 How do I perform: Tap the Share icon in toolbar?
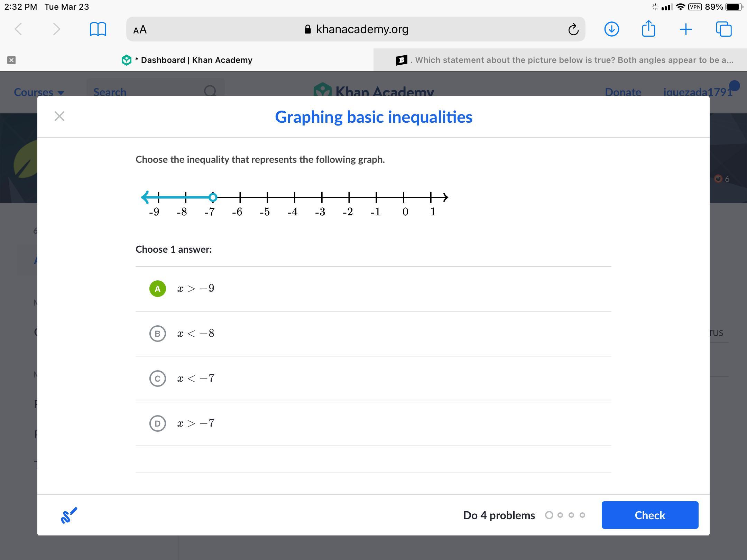648,29
